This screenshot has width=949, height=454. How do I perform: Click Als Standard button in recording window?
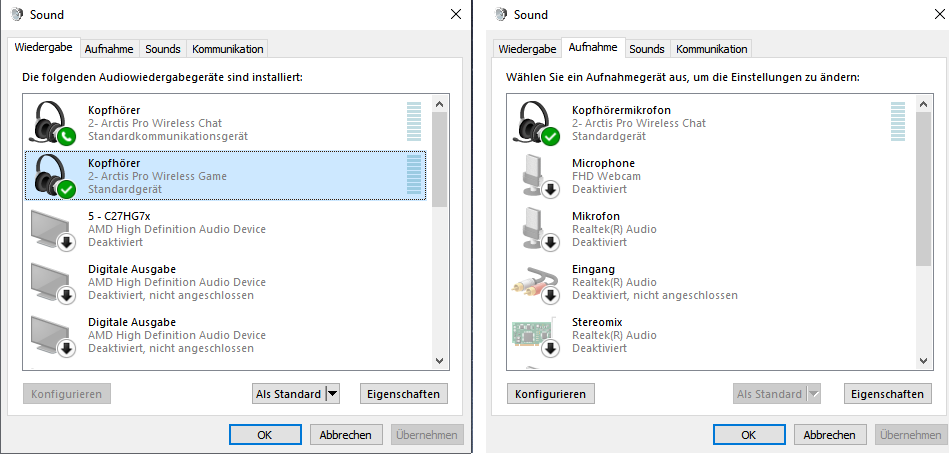pyautogui.click(x=770, y=394)
